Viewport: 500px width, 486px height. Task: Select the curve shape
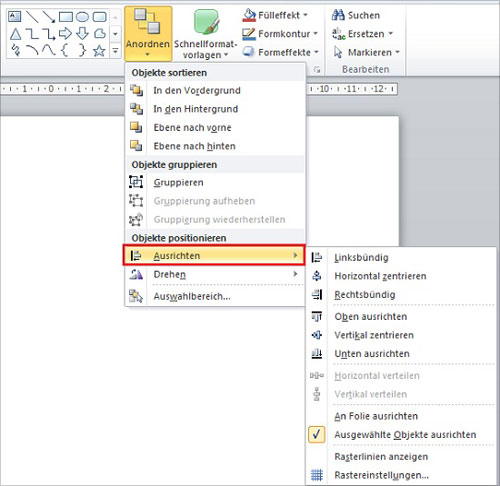click(49, 50)
